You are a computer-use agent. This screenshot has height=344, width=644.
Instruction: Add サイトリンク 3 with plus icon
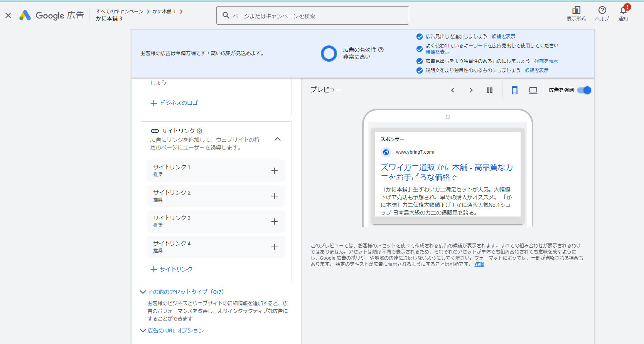pos(275,222)
